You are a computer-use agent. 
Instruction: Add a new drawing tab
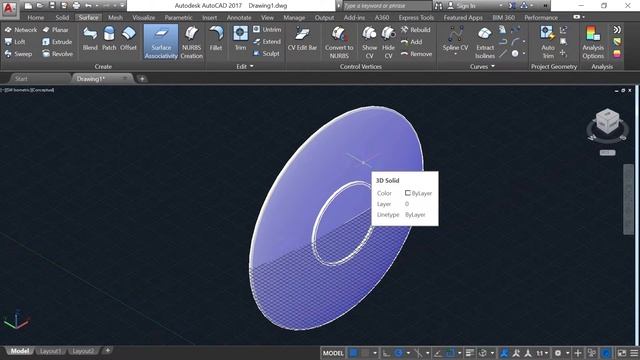(x=142, y=79)
